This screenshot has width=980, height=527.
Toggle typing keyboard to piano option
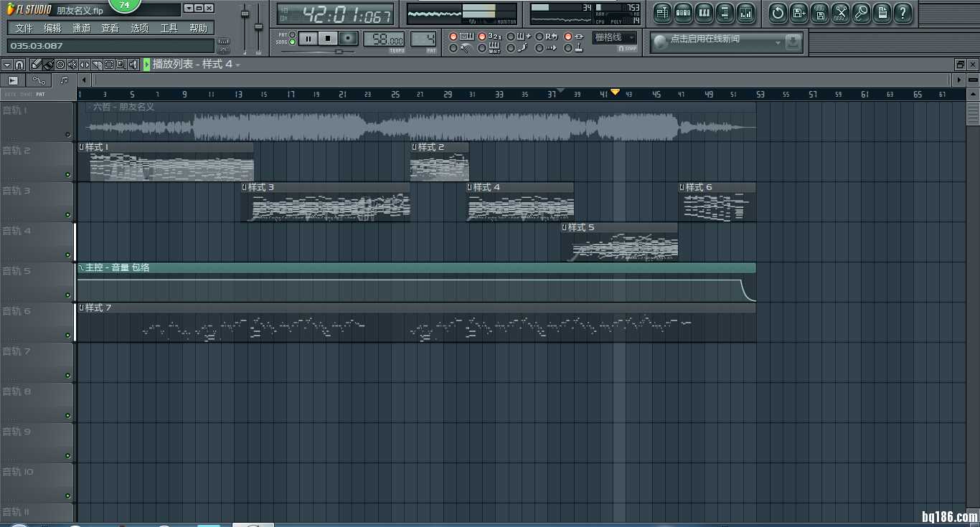(x=453, y=37)
